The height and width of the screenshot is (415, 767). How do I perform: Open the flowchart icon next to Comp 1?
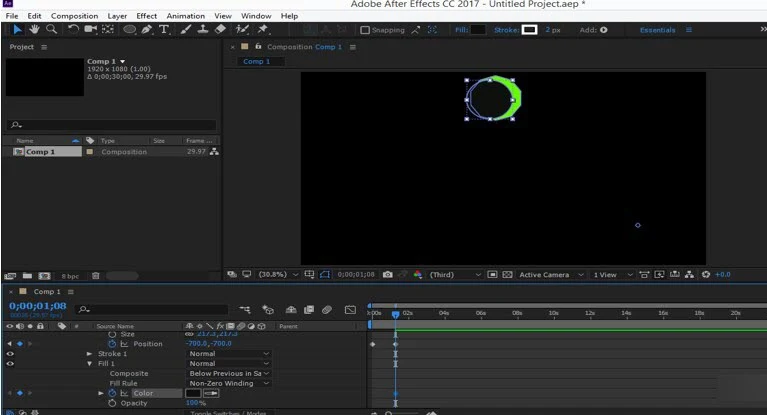214,152
